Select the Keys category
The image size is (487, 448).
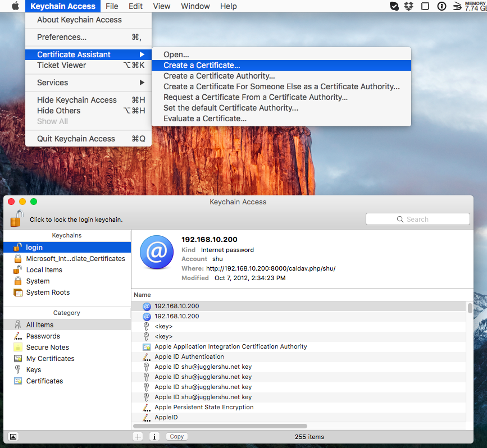(67, 369)
